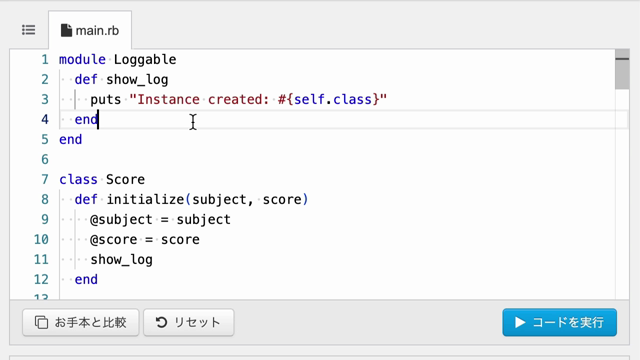This screenshot has height=360, width=640.
Task: Click the reset circular arrow icon
Action: coord(161,322)
